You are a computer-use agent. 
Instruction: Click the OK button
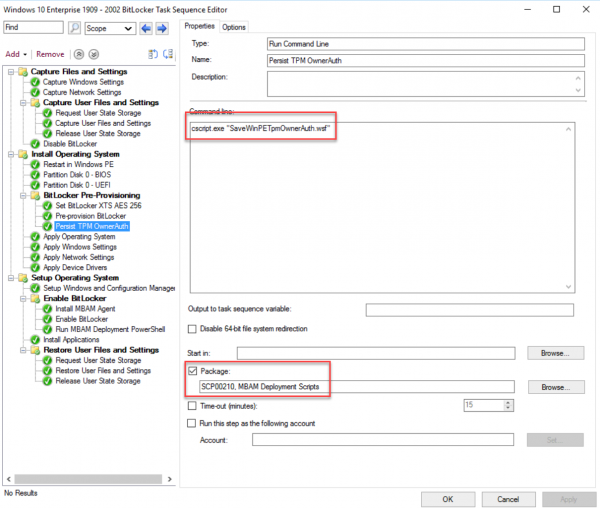pos(448,499)
